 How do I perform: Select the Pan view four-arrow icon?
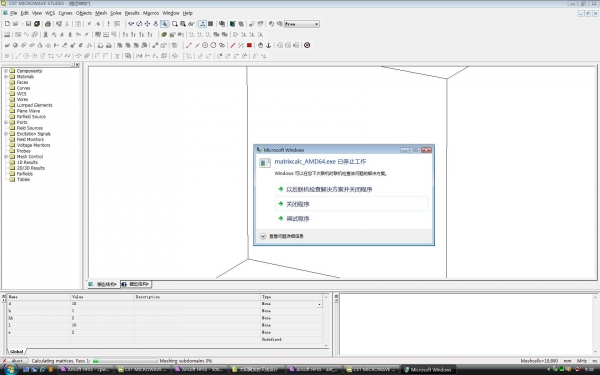point(147,24)
